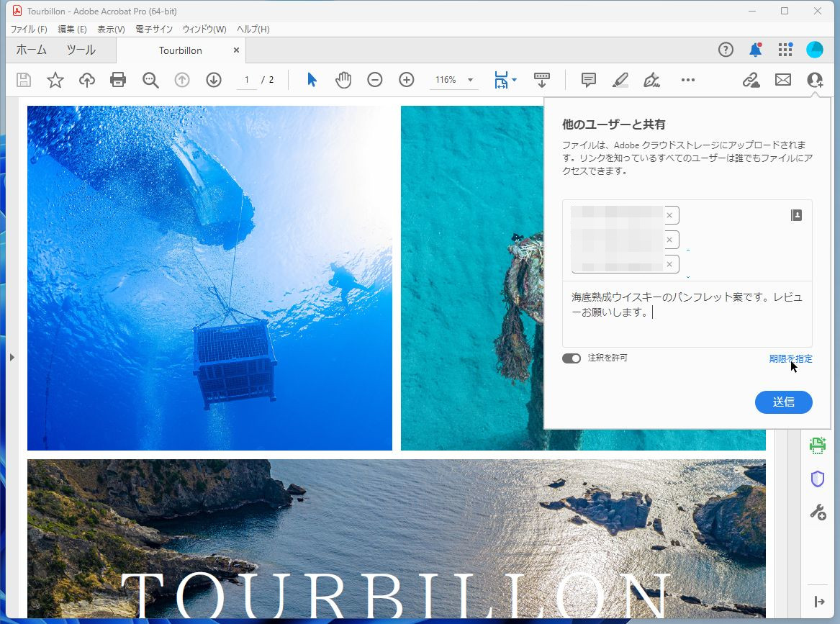
Task: Expand the left navigation pane
Action: (12, 356)
